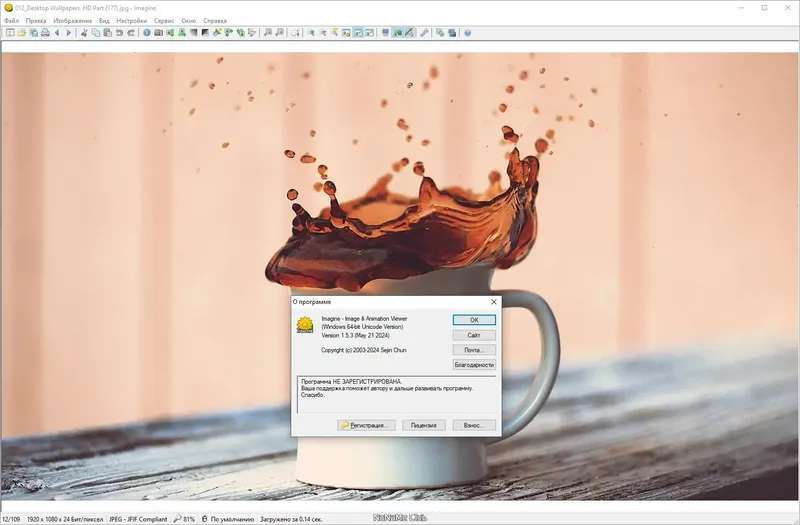Close the О программе dialog with X
Screen dimensions: 800x525
pyautogui.click(x=493, y=302)
